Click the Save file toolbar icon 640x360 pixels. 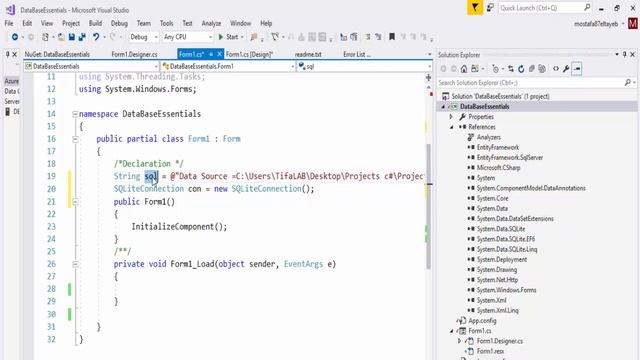click(x=71, y=37)
